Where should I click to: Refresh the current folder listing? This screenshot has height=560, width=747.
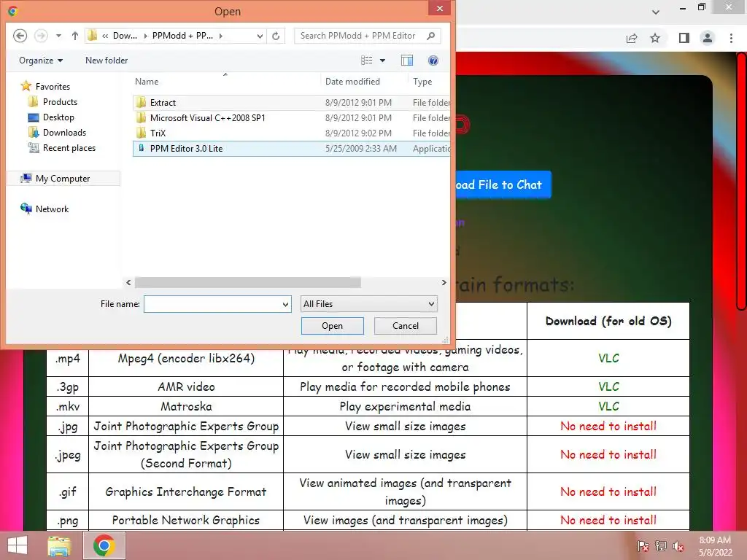(276, 36)
